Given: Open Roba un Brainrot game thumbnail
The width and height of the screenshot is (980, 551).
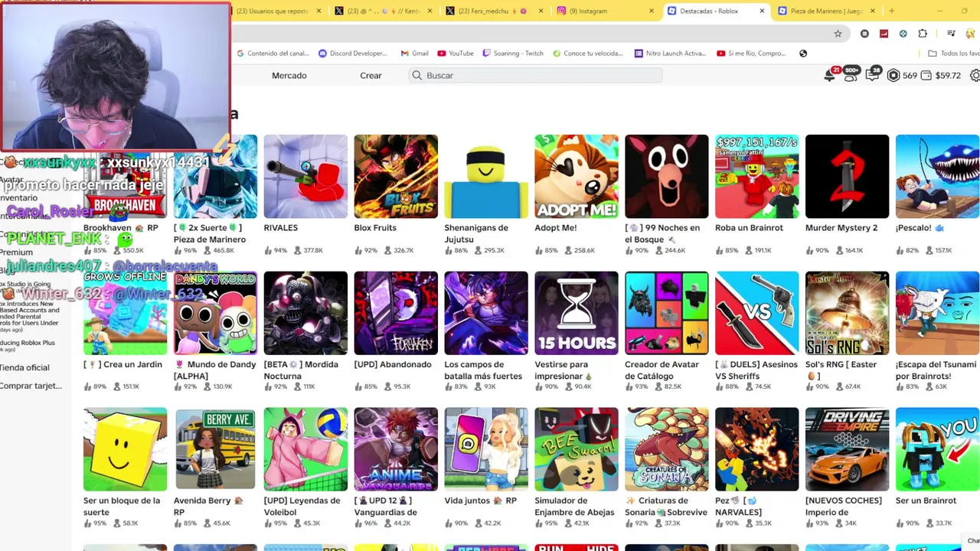Looking at the screenshot, I should point(756,177).
